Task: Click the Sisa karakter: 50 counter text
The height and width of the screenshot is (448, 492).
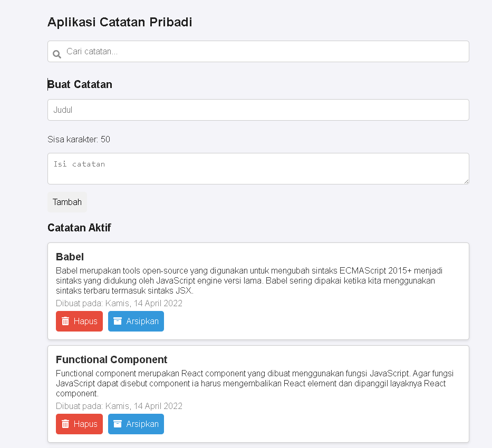Action: (79, 139)
